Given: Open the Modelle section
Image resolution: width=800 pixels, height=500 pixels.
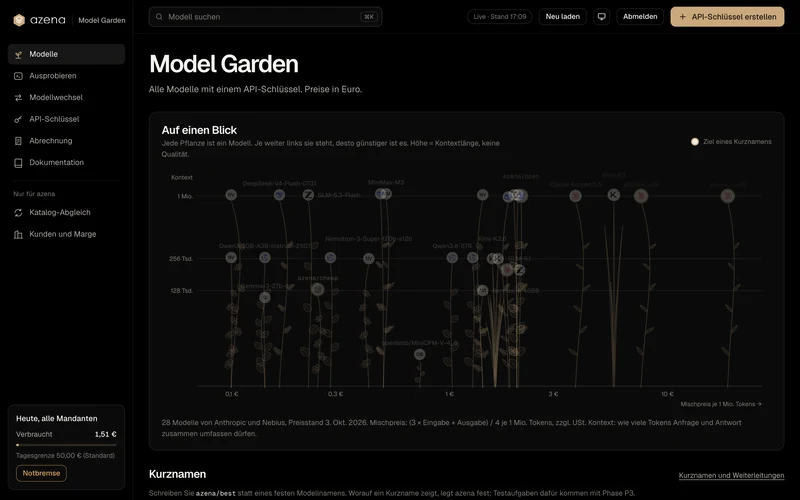Looking at the screenshot, I should (66, 54).
